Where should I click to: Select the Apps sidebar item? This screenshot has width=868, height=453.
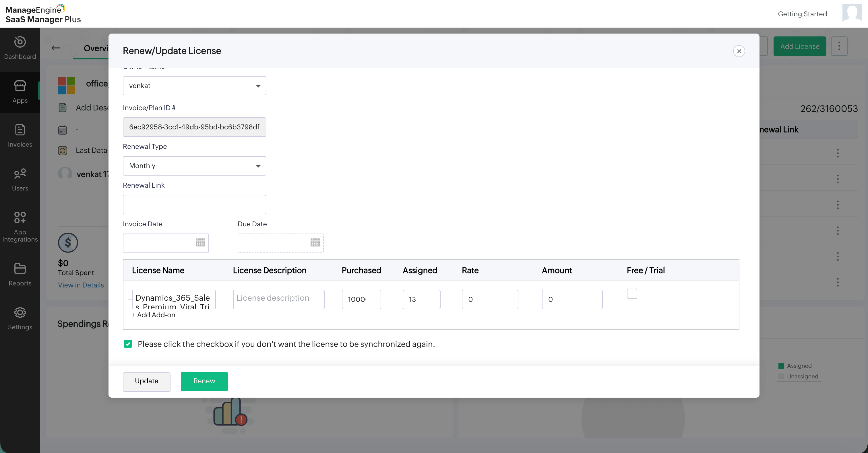[x=20, y=92]
